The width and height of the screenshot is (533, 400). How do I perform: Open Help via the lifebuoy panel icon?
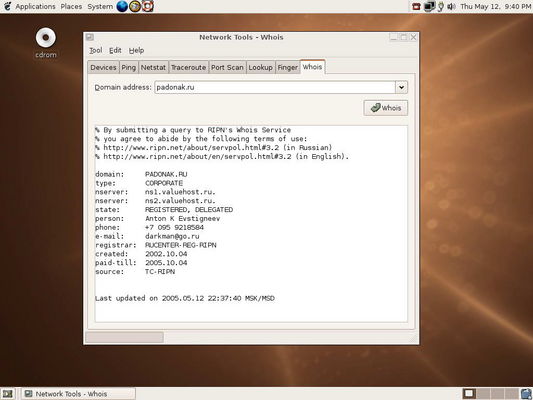tap(148, 6)
